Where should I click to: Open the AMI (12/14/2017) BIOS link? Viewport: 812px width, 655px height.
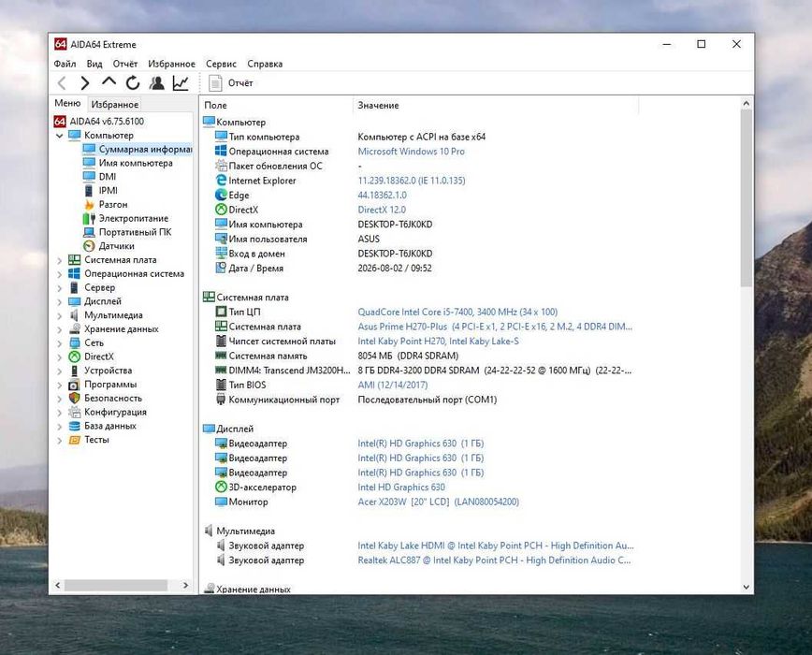point(393,386)
